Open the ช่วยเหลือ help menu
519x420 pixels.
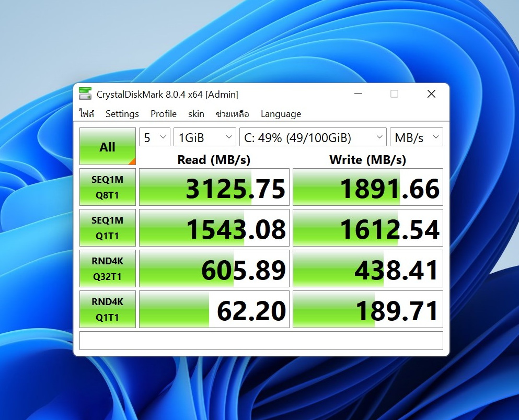(x=233, y=114)
